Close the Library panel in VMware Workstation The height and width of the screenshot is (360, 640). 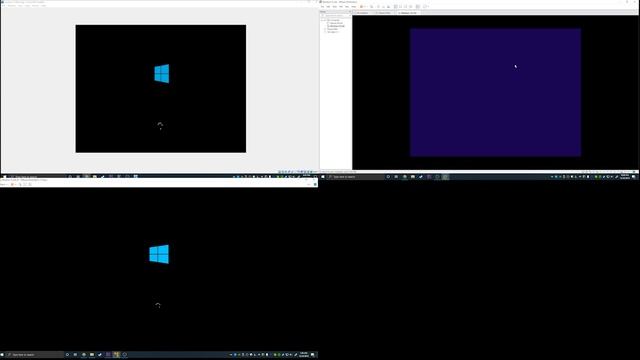tap(350, 11)
